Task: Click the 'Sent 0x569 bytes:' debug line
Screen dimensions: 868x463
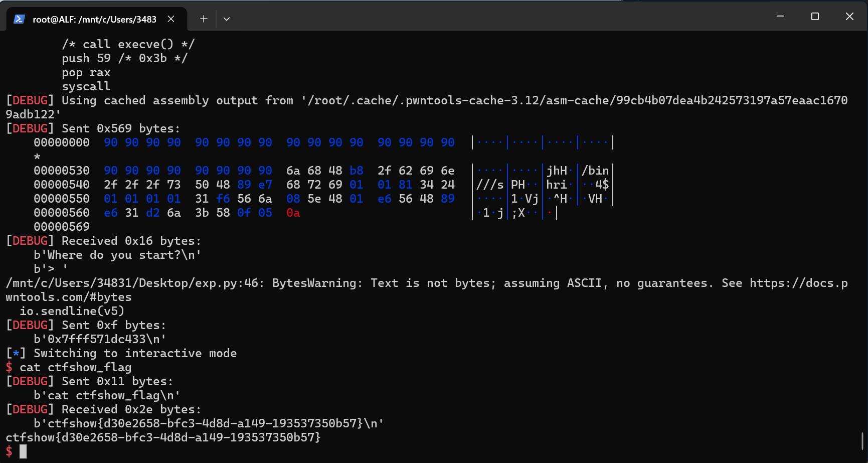Action: pos(93,128)
